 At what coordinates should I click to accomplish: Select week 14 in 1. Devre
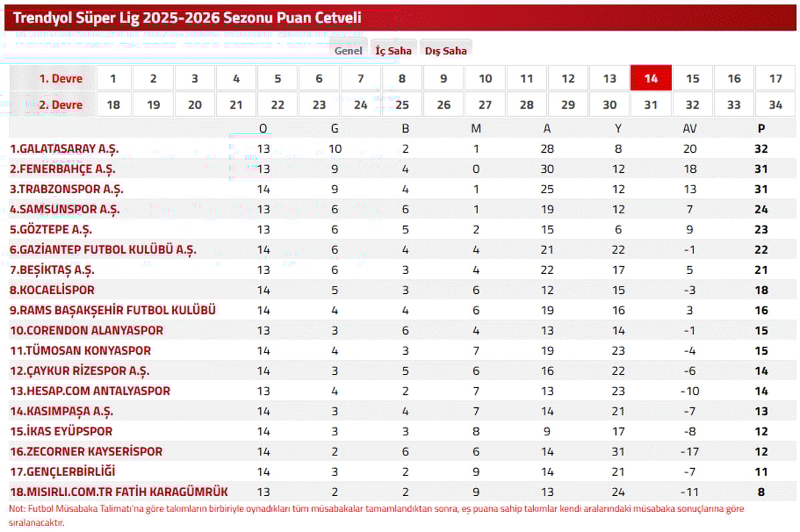[x=651, y=78]
